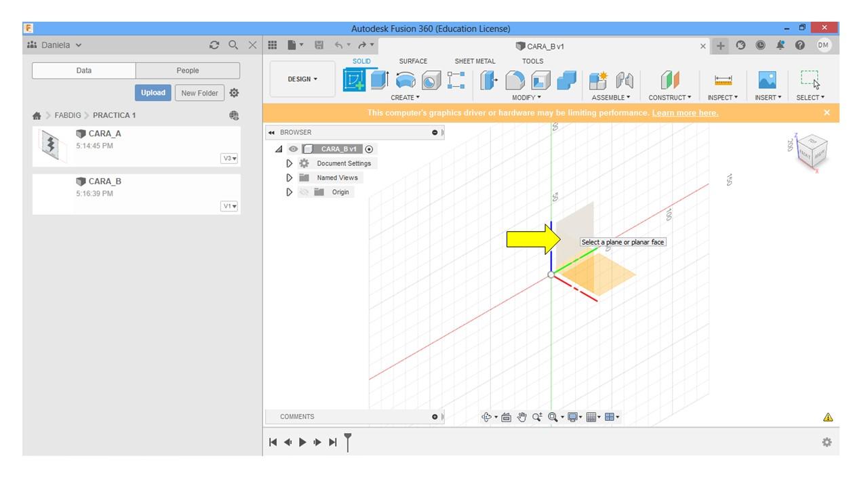Click the Upload button
Screen dimensions: 868x488
point(153,93)
